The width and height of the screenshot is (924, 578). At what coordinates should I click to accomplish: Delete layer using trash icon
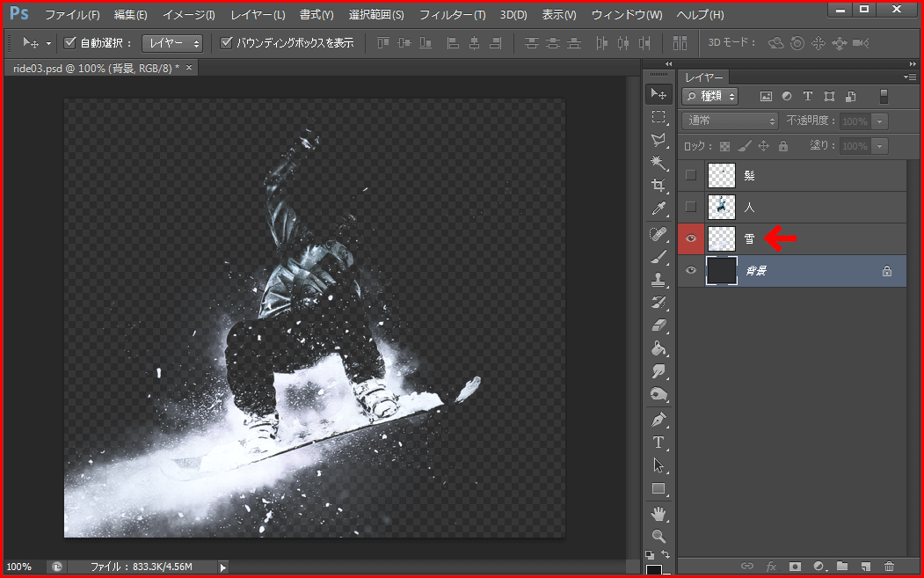(889, 567)
